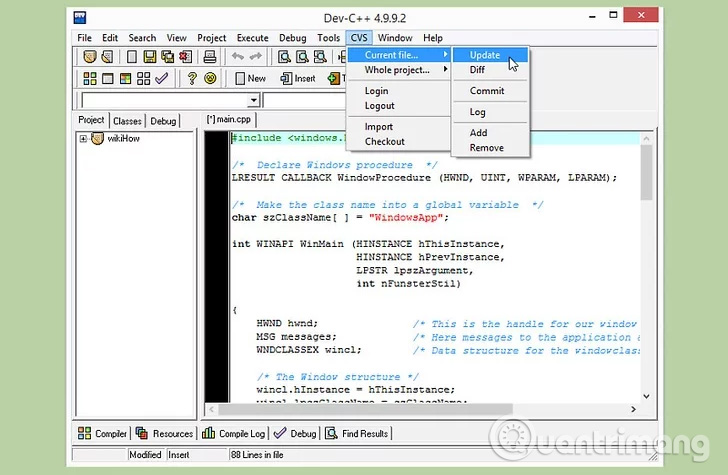
Task: Choose Logout from the CVS menu
Action: tap(399, 106)
